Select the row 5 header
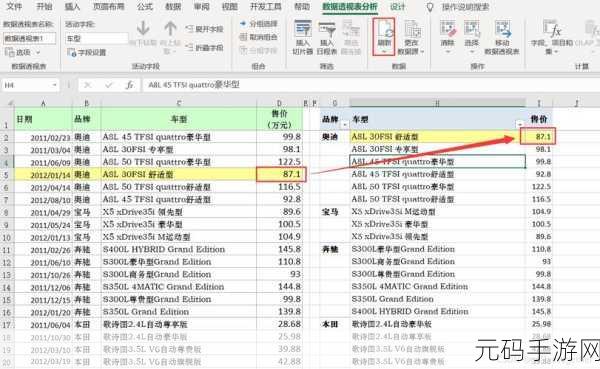 click(7, 175)
